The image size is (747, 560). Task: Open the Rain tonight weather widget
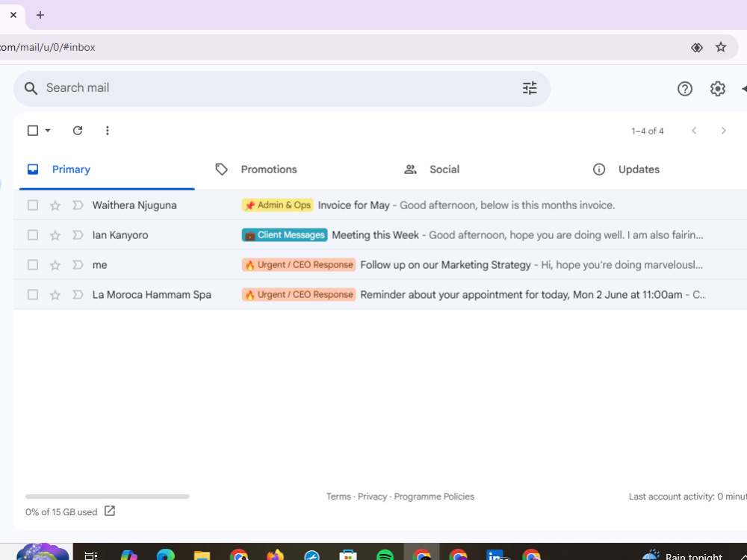tap(682, 556)
